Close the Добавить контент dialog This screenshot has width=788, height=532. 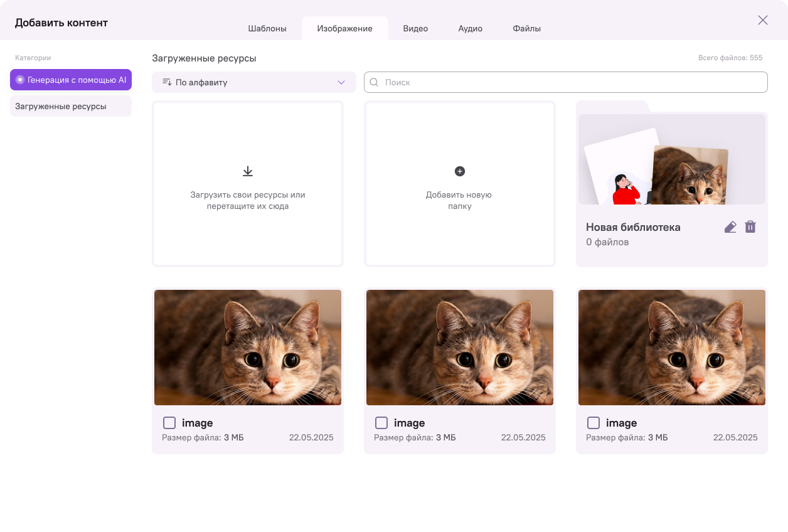[763, 20]
